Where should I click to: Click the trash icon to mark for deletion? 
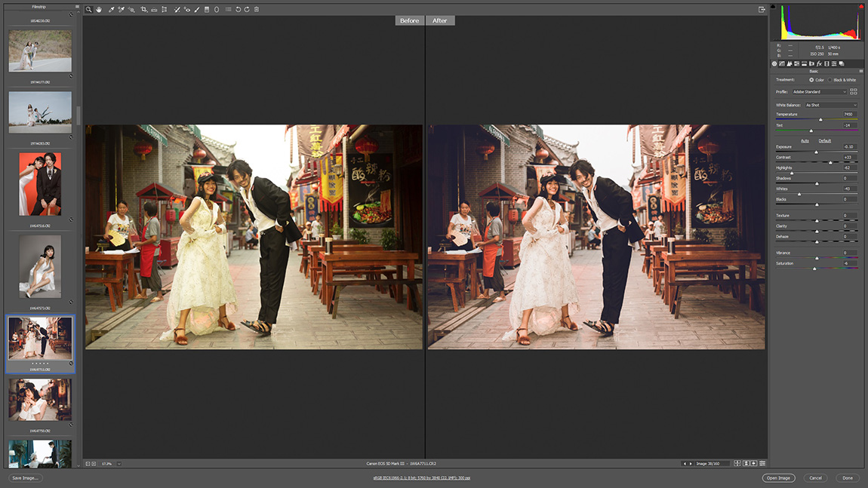(257, 9)
